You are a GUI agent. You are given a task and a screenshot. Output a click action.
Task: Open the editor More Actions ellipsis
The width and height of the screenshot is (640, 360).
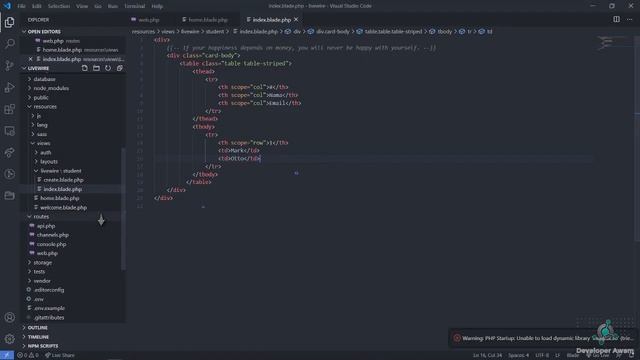[x=629, y=19]
